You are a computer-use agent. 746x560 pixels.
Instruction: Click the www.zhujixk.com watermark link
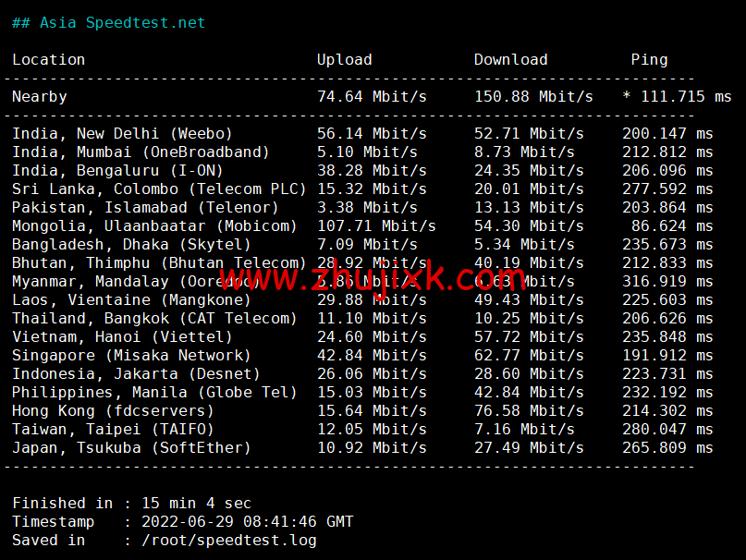[373, 276]
